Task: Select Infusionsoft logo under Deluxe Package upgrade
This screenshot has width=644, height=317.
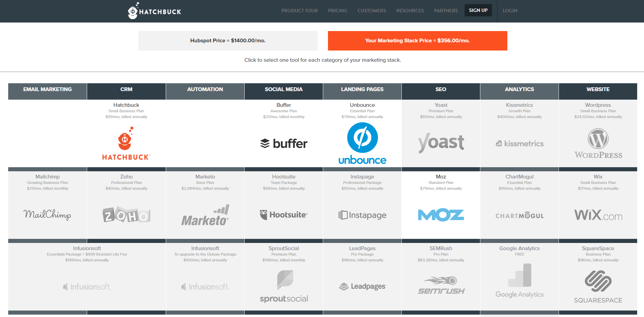Action: coord(205,287)
